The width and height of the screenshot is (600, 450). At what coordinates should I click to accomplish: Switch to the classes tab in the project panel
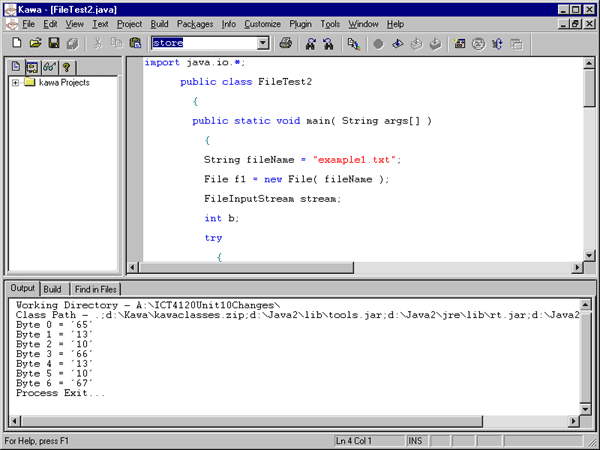(33, 68)
